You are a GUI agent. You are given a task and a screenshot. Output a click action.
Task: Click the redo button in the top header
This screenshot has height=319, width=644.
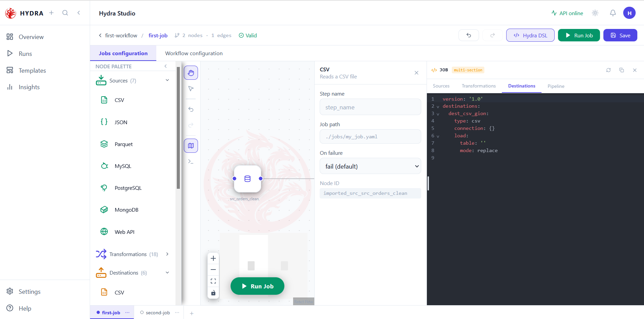tap(492, 35)
